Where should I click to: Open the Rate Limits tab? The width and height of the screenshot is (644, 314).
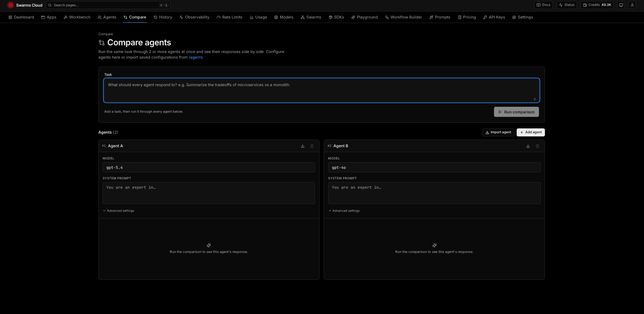tap(230, 17)
